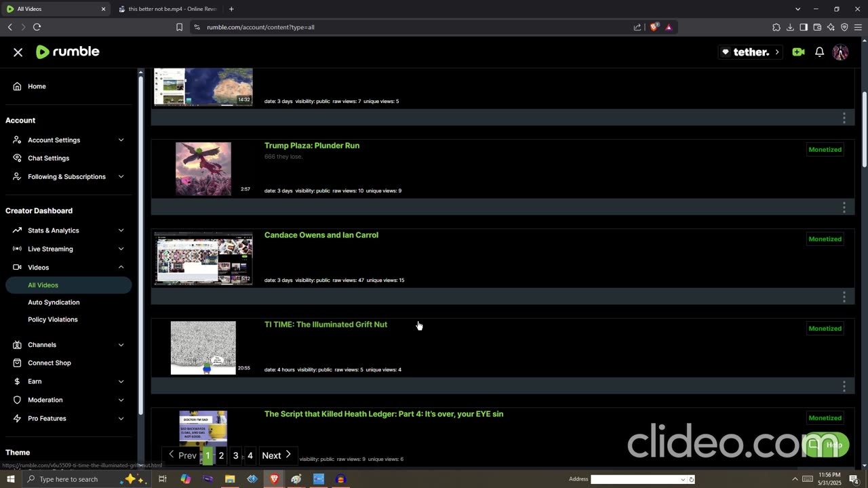Open Policy Violations page
The height and width of the screenshot is (488, 868).
click(53, 319)
